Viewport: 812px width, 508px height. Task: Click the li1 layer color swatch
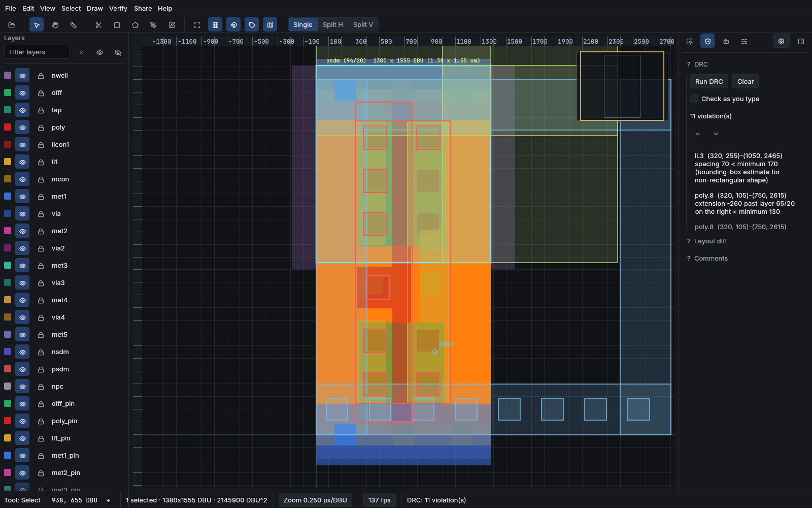[8, 162]
